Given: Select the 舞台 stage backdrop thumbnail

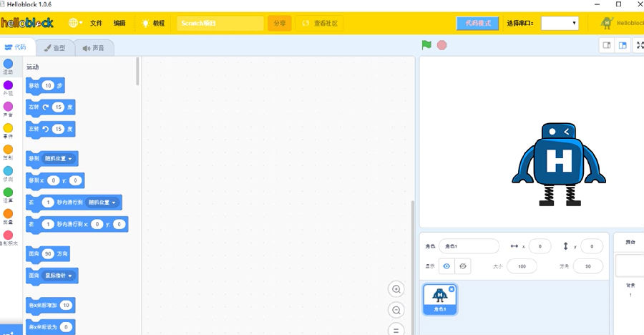Looking at the screenshot, I should pyautogui.click(x=630, y=266).
